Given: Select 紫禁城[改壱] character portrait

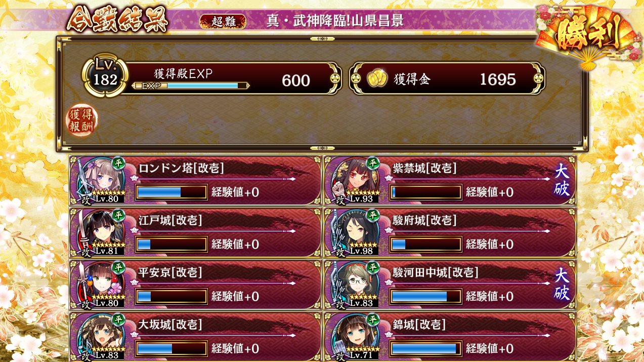Looking at the screenshot, I should tap(354, 180).
